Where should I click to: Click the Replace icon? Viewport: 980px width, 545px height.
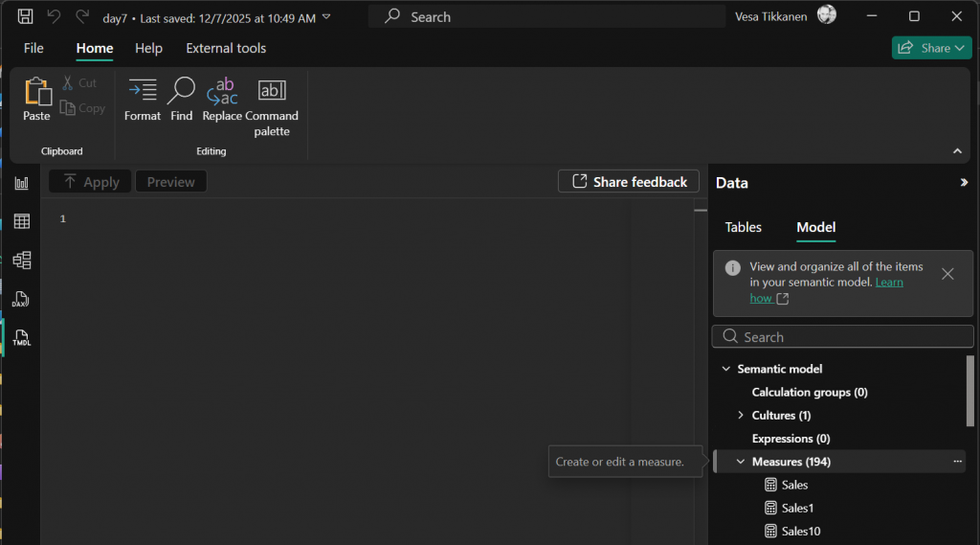pyautogui.click(x=222, y=100)
